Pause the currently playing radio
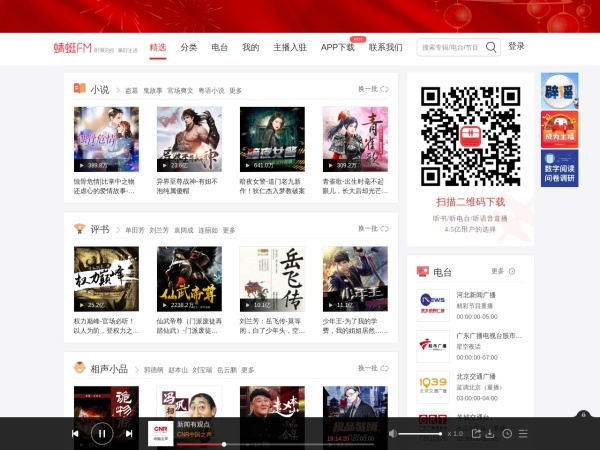This screenshot has height=450, width=600. coord(101,433)
